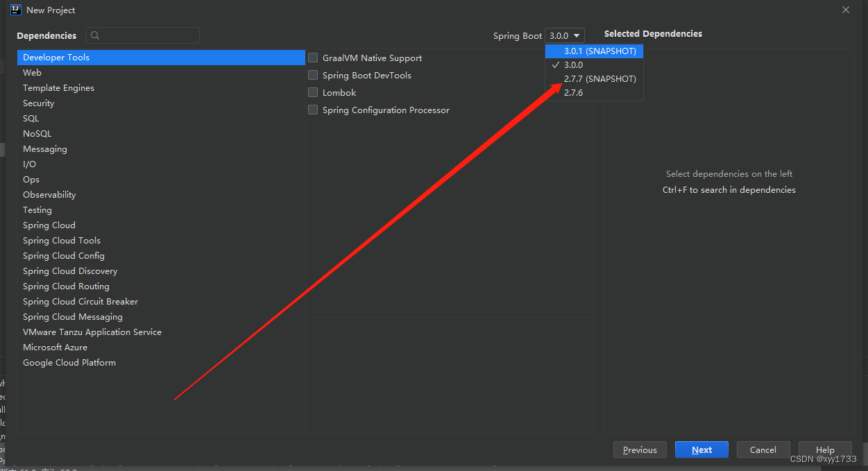Viewport: 868px width, 471px height.
Task: Select Spring Cloud Circuit Breaker category
Action: (x=161, y=302)
